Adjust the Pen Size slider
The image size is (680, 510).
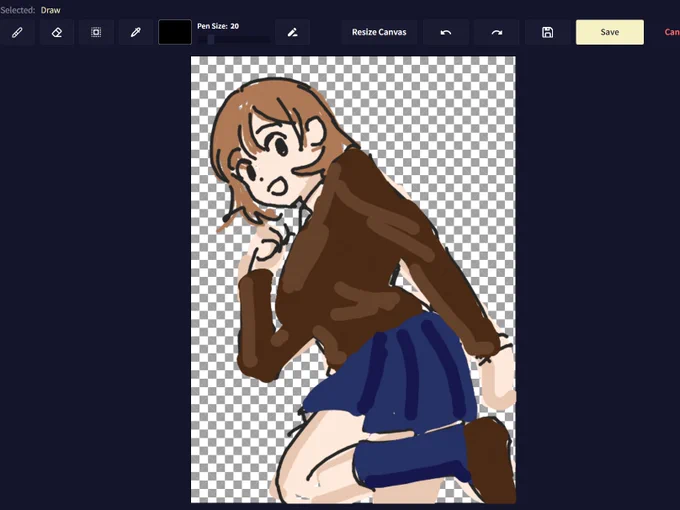[x=233, y=39]
